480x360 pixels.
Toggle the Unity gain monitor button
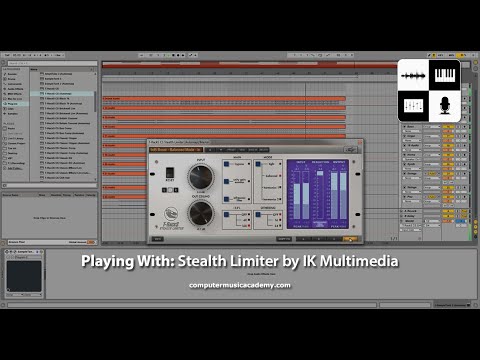(x=226, y=181)
